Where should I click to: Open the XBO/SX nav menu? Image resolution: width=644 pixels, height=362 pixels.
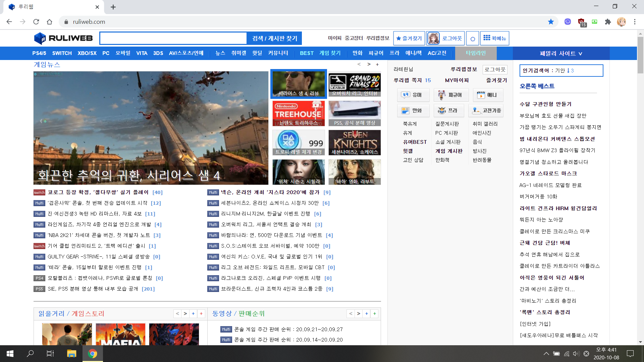(87, 53)
